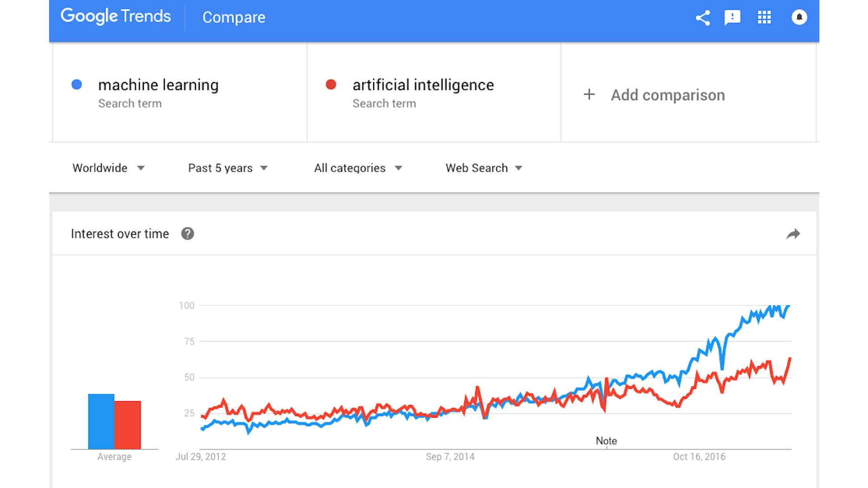Image resolution: width=868 pixels, height=488 pixels.
Task: Expand the All categories dropdown
Action: tap(358, 168)
